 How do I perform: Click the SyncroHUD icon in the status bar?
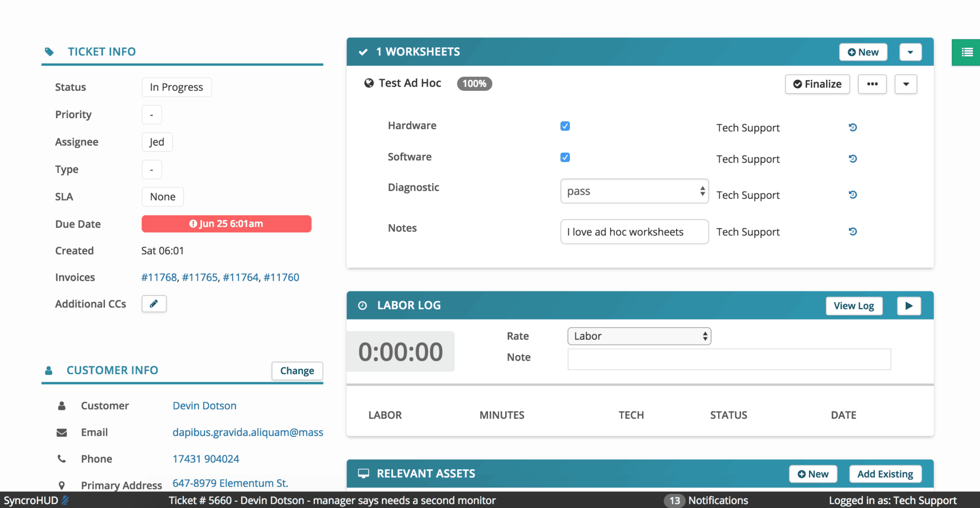pyautogui.click(x=65, y=500)
